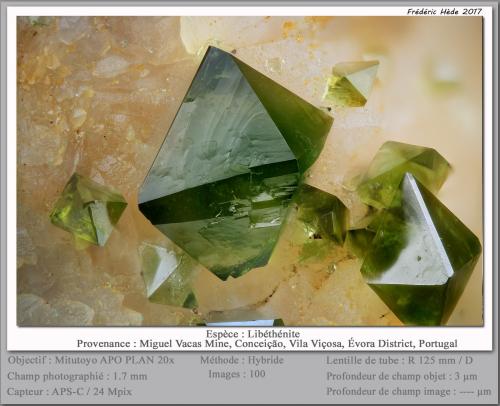
Task: Click the Provenance Miguel Vacas Mine line
Action: click(267, 343)
